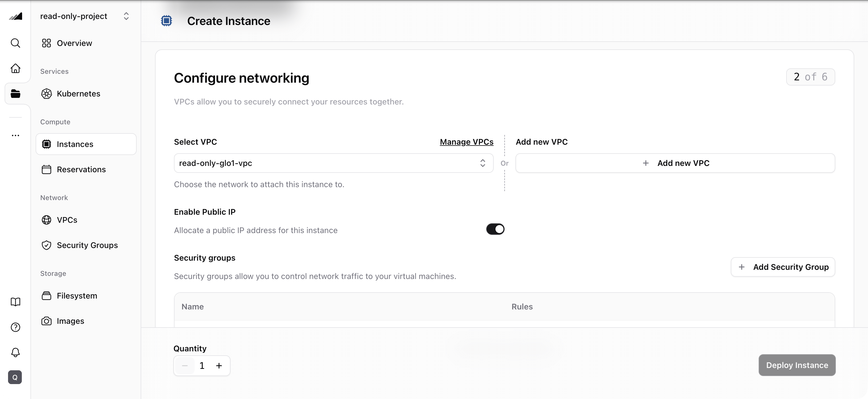Select the projects folder icon
This screenshot has width=868, height=399.
[x=15, y=94]
